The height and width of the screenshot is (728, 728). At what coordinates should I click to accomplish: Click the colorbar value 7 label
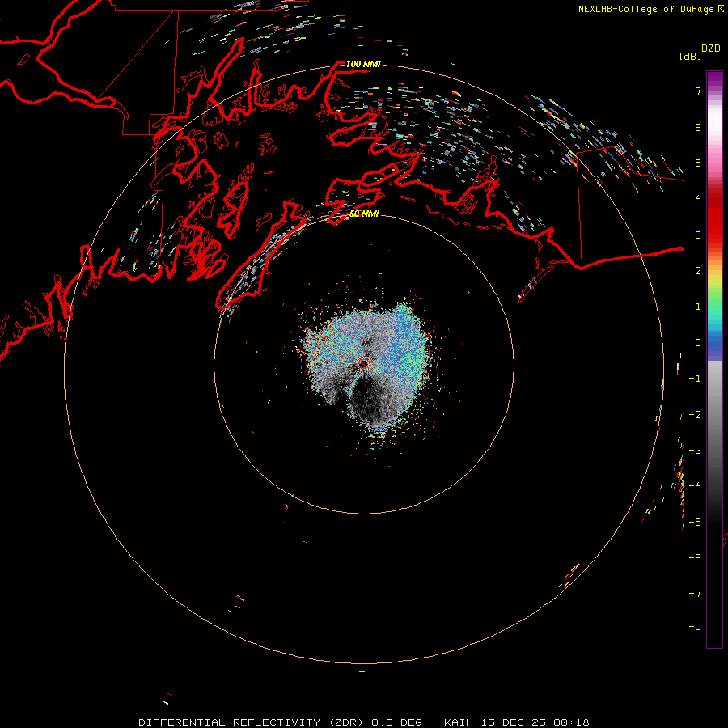click(x=698, y=91)
